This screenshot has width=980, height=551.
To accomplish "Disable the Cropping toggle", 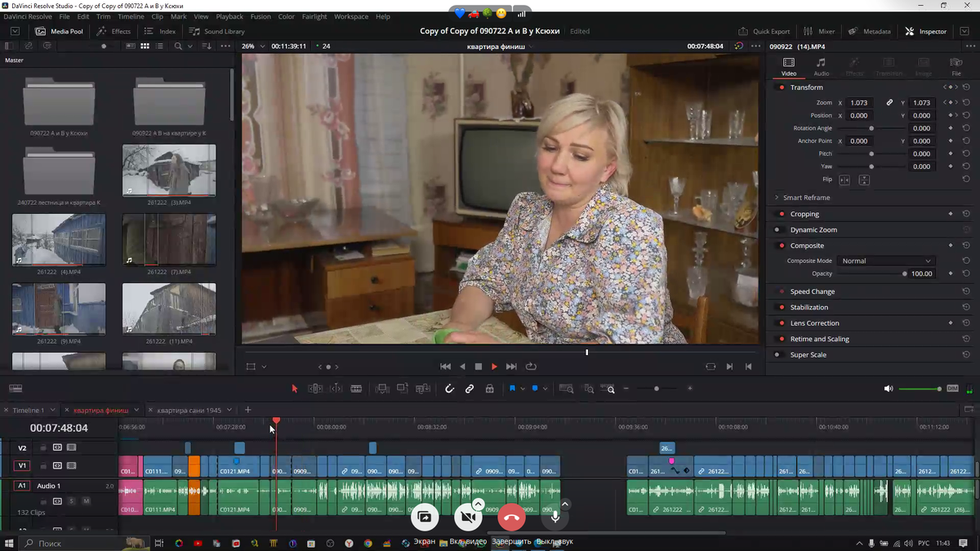I will point(782,214).
